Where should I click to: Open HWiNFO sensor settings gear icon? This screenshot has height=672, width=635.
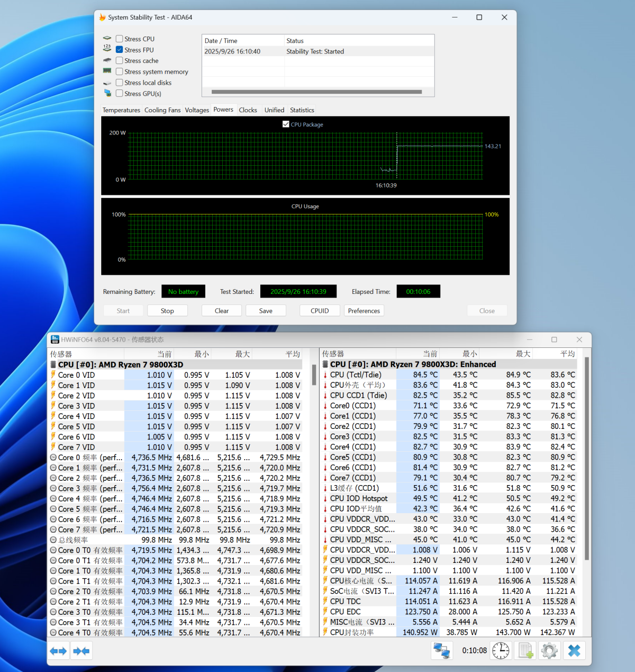(549, 650)
